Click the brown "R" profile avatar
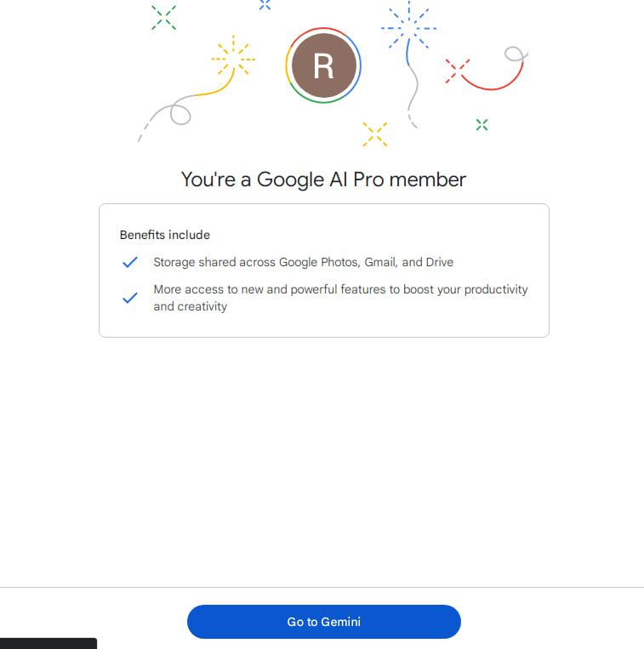The height and width of the screenshot is (649, 644). click(323, 65)
